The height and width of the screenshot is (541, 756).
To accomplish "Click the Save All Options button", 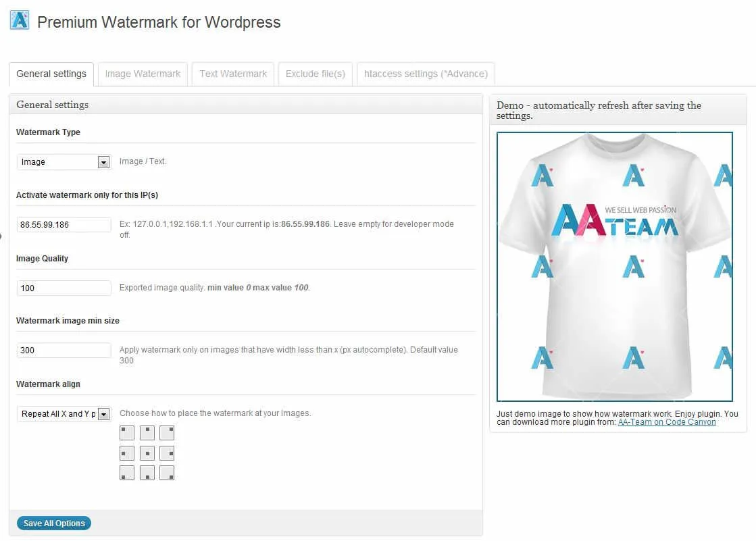I will [x=54, y=523].
